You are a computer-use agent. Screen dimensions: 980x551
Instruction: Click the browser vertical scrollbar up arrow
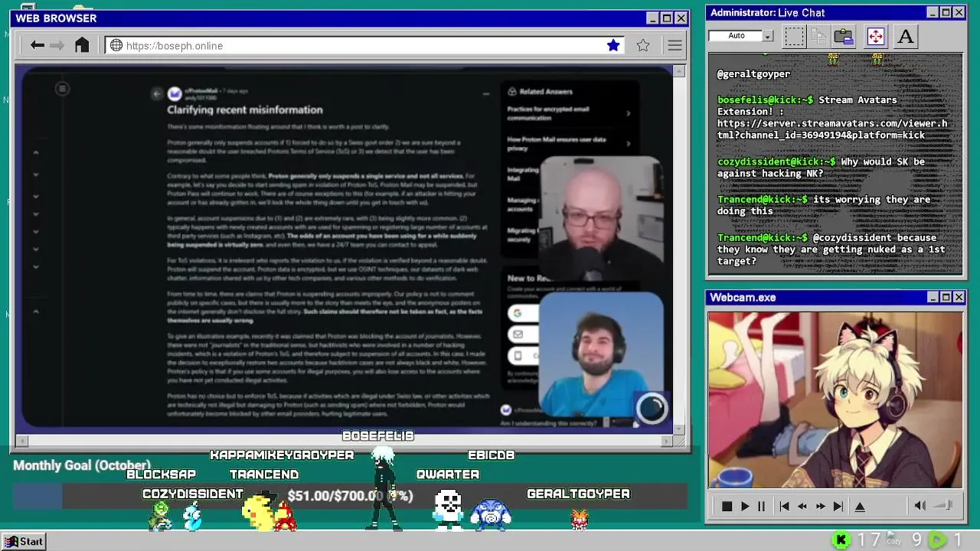pos(679,71)
